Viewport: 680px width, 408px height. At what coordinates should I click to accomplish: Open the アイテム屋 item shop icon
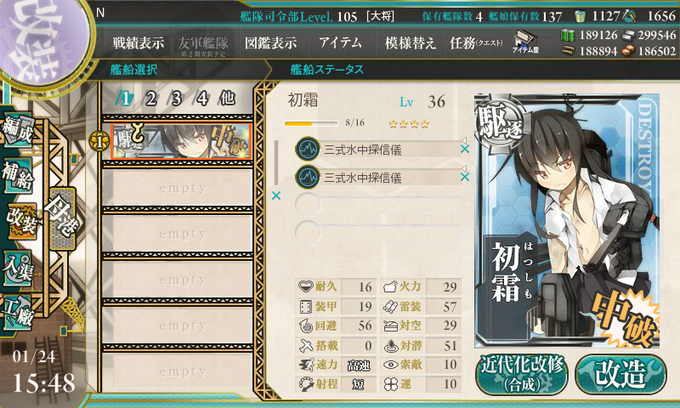[x=526, y=42]
